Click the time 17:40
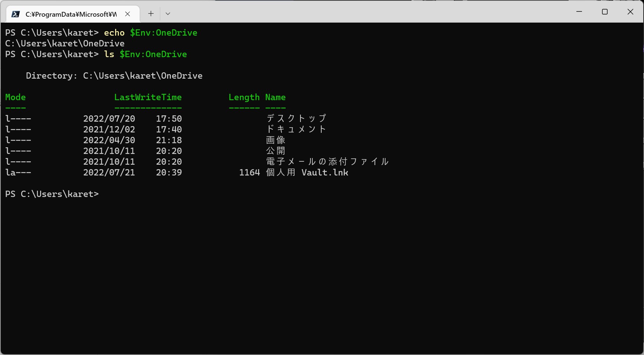This screenshot has height=355, width=644. click(169, 129)
